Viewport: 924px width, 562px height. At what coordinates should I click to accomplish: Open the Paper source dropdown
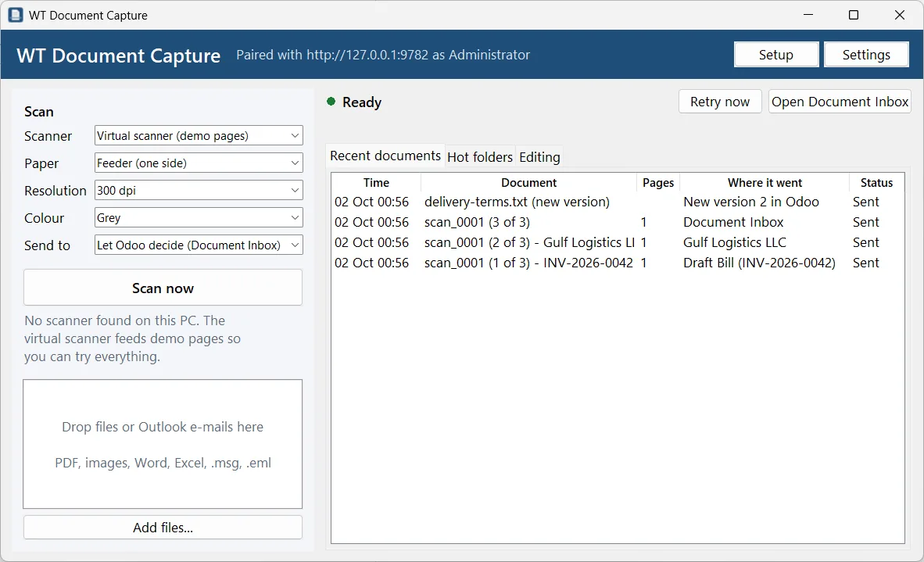pos(199,163)
